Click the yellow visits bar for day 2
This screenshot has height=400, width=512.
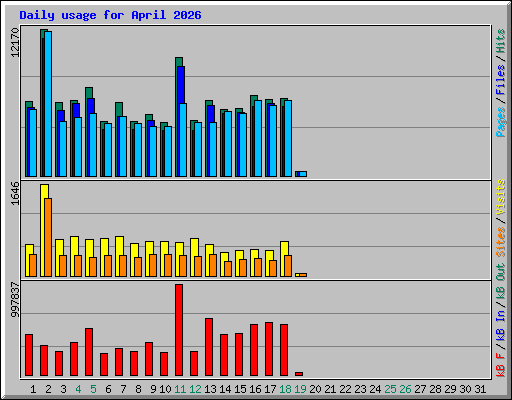44,230
